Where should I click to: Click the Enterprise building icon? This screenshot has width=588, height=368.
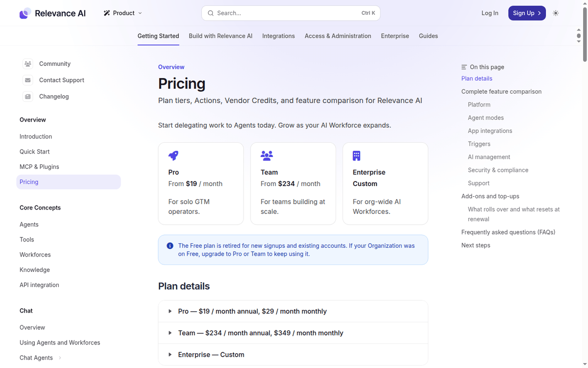[357, 156]
